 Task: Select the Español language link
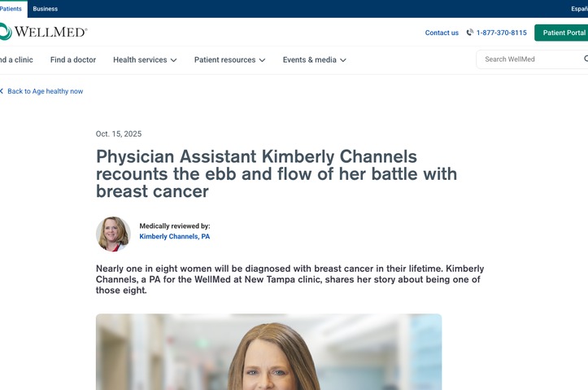coord(579,9)
